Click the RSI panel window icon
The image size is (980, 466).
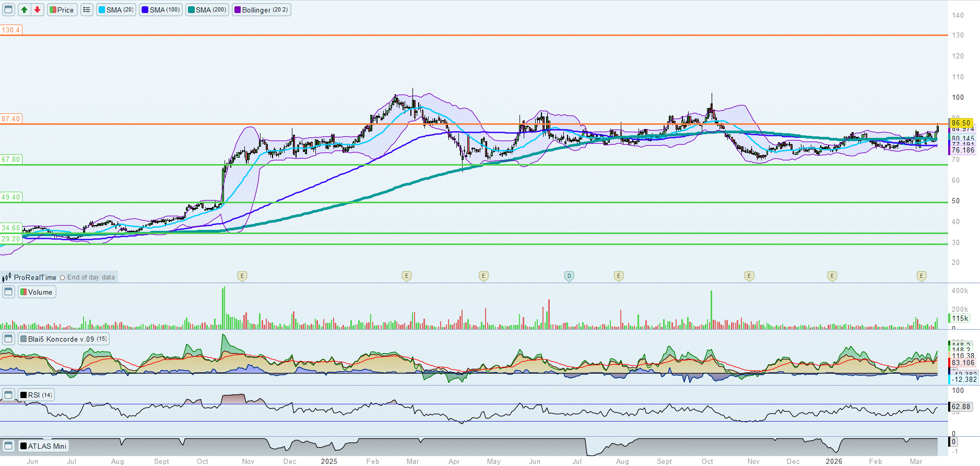click(8, 395)
